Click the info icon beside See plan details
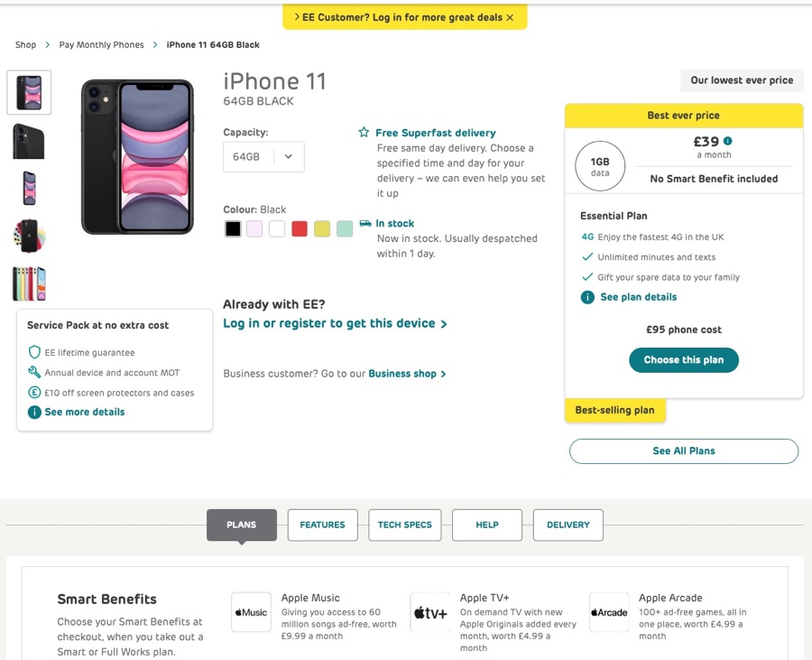Viewport: 812px width, 660px height. point(589,296)
